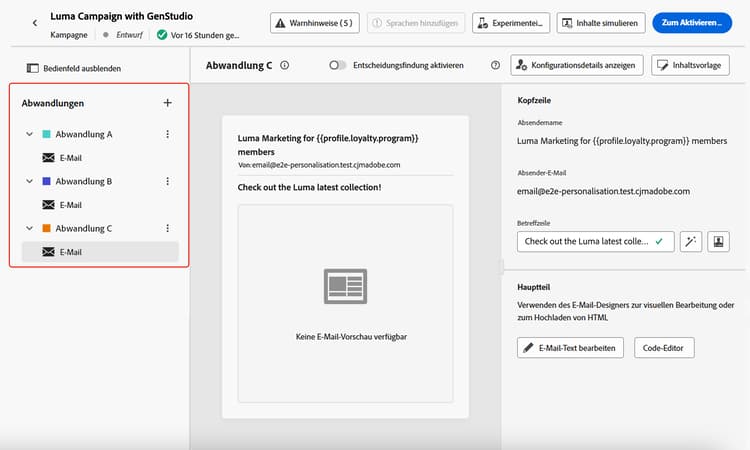Click sender email under Absender-E-Mail

click(603, 191)
